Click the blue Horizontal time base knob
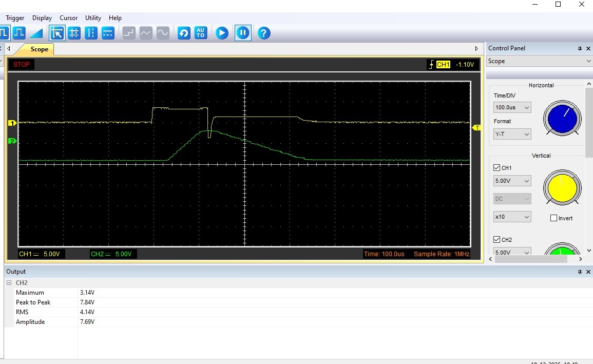 click(x=562, y=118)
